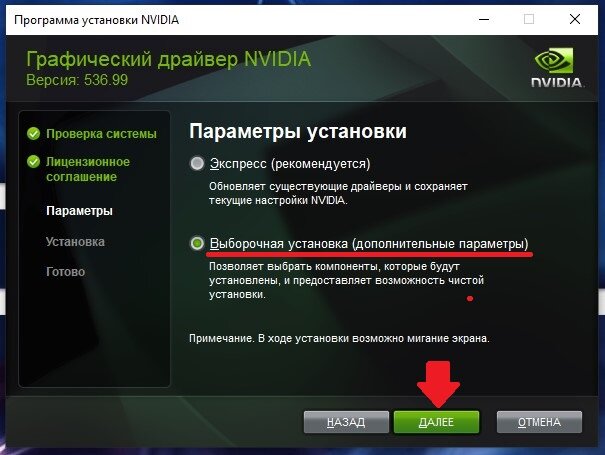This screenshot has height=455, width=605.
Task: Close the NVIDIA installer window
Action: click(x=575, y=19)
